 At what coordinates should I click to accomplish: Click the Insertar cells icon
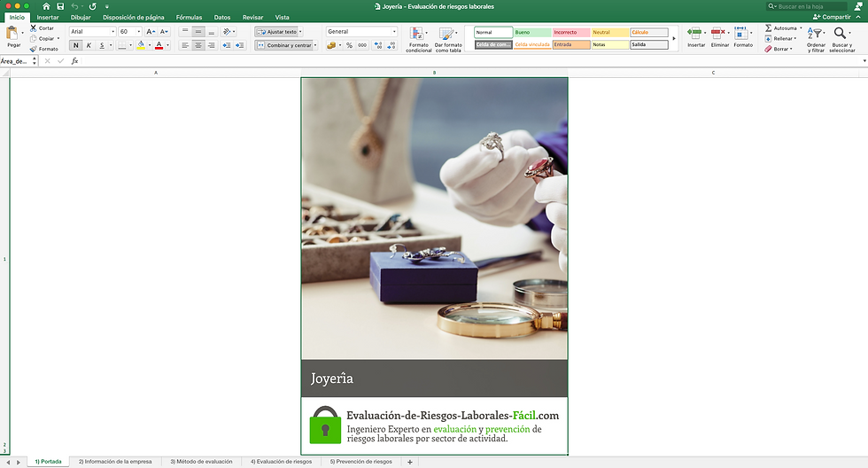coord(694,33)
